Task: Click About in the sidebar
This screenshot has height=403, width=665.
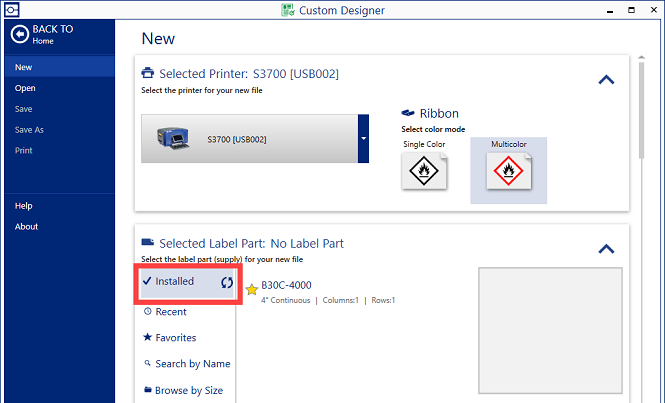Action: pos(27,227)
